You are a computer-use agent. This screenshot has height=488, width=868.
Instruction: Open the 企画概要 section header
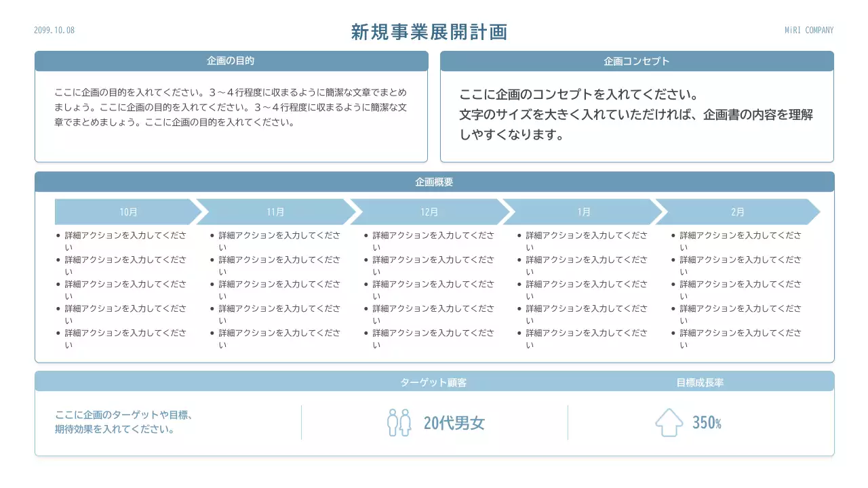pyautogui.click(x=434, y=182)
